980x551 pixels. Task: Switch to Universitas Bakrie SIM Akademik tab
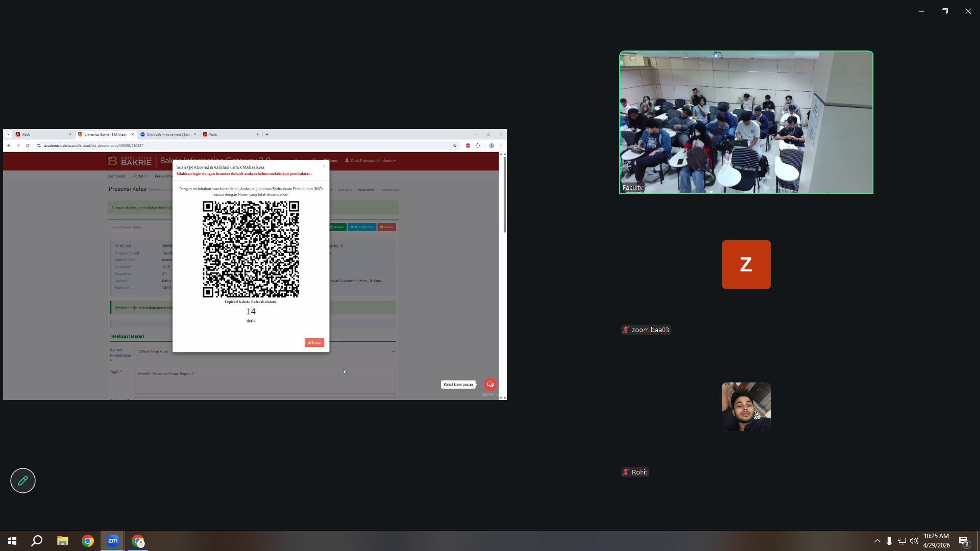coord(106,135)
